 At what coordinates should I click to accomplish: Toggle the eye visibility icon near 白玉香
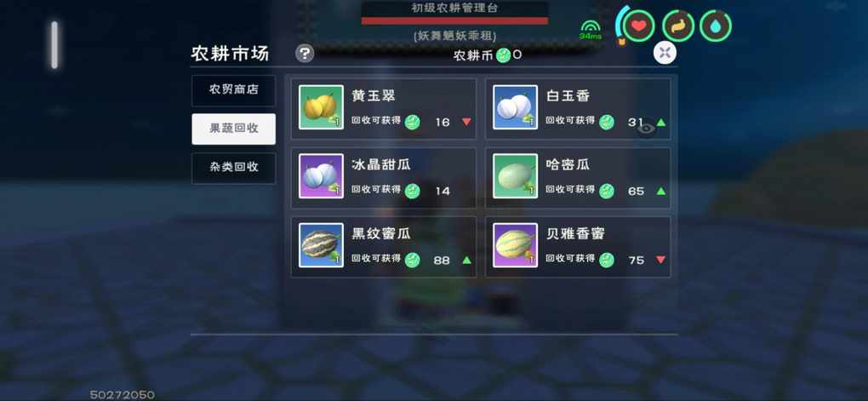pyautogui.click(x=646, y=129)
